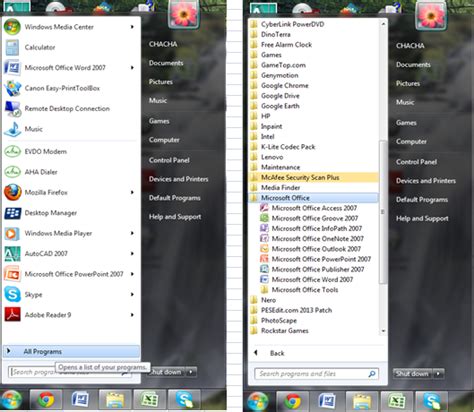Open Devices and Printers in right Start menu
The height and width of the screenshot is (412, 474).
[x=426, y=181]
